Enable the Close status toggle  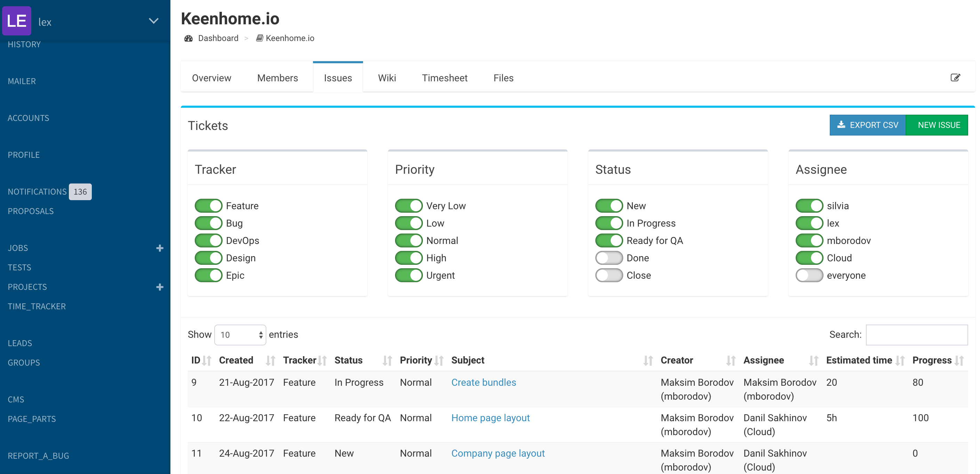609,275
